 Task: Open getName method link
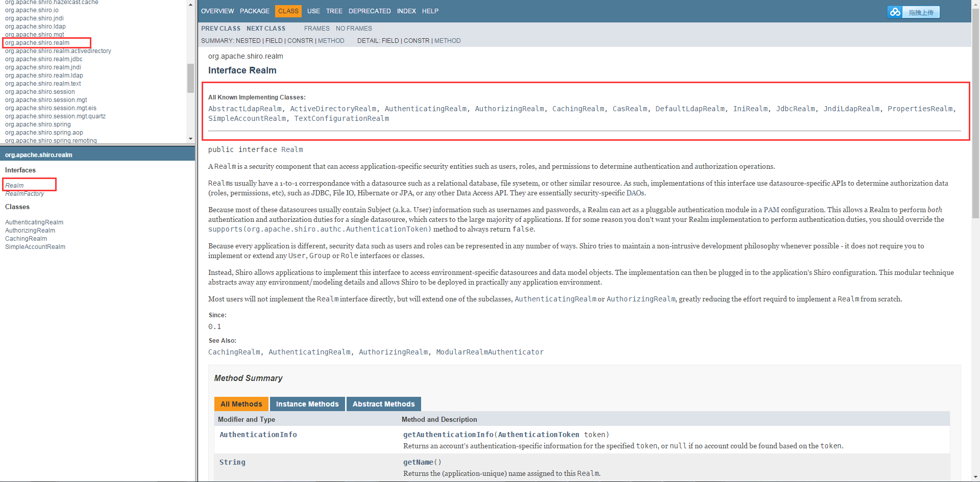click(x=418, y=462)
